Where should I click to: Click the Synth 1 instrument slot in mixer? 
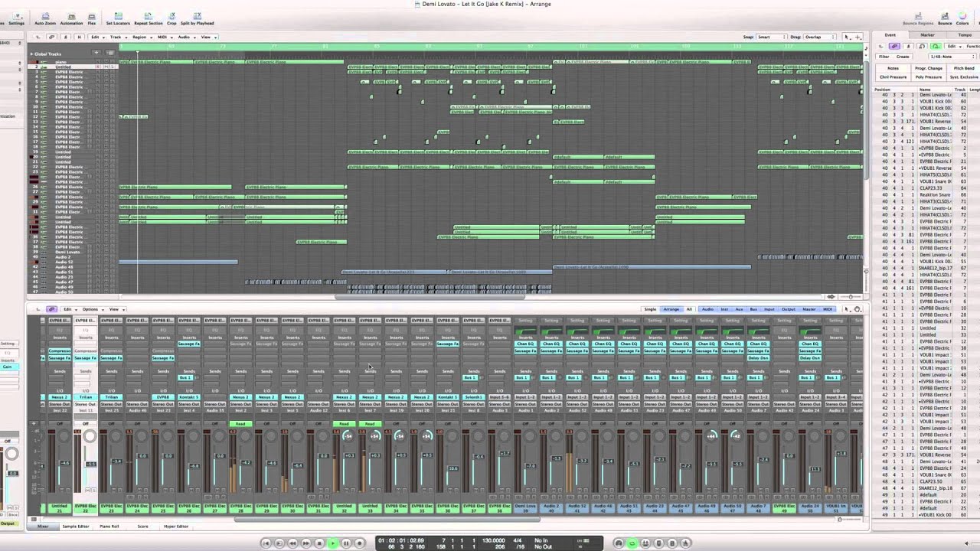[x=473, y=397]
